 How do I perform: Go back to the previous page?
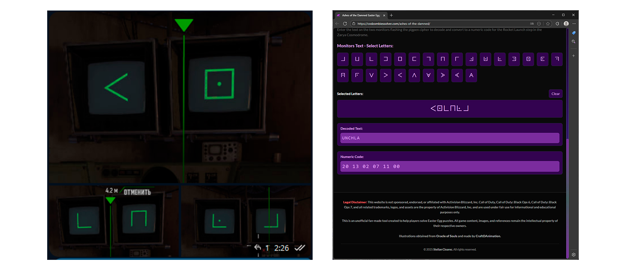(x=337, y=24)
